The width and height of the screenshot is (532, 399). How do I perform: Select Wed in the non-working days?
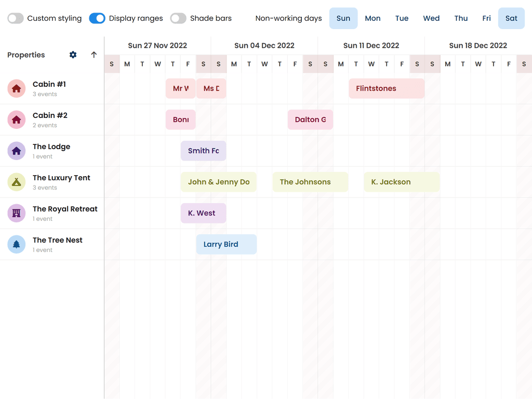click(x=431, y=18)
